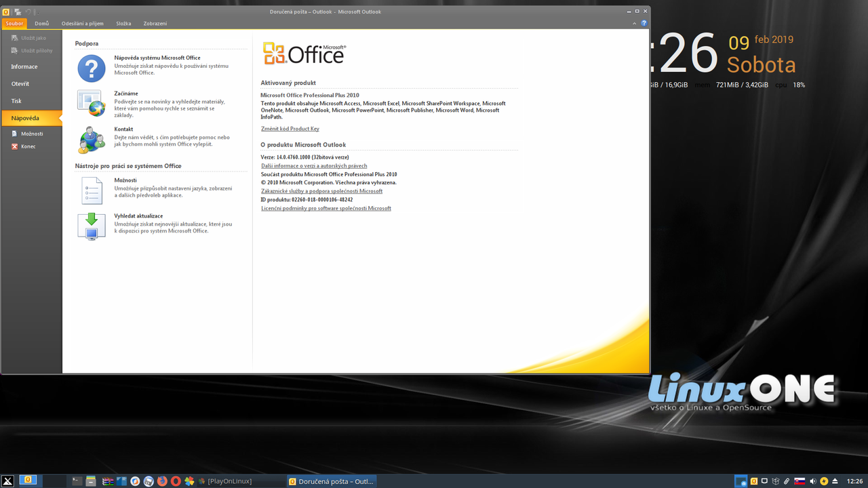
Task: Click the Nápověda systému Microsoft Office question mark icon
Action: [x=92, y=68]
